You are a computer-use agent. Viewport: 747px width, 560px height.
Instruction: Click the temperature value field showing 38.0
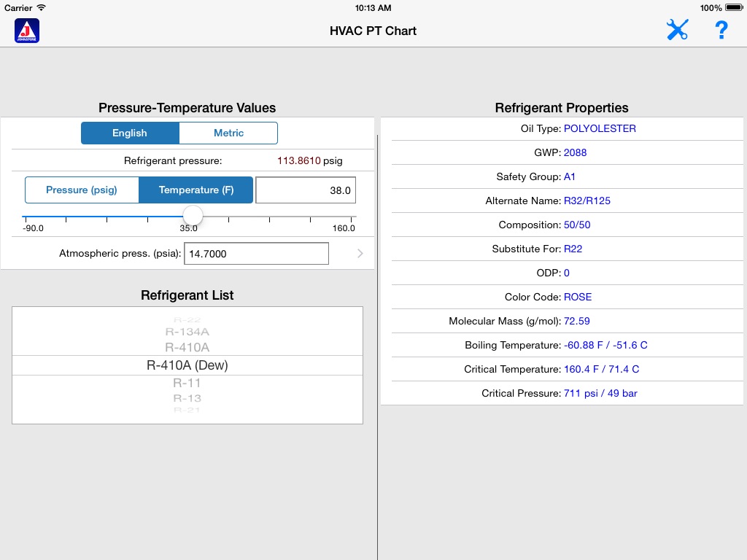point(306,190)
